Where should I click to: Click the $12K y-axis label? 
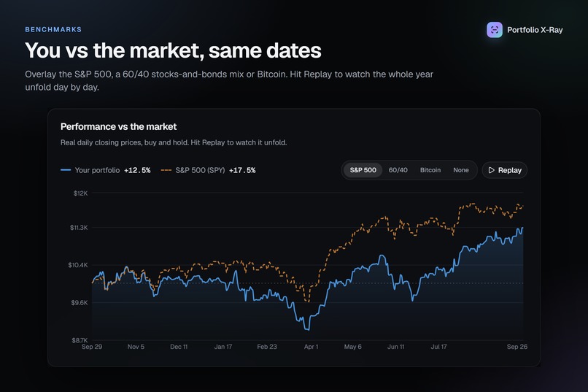click(80, 193)
